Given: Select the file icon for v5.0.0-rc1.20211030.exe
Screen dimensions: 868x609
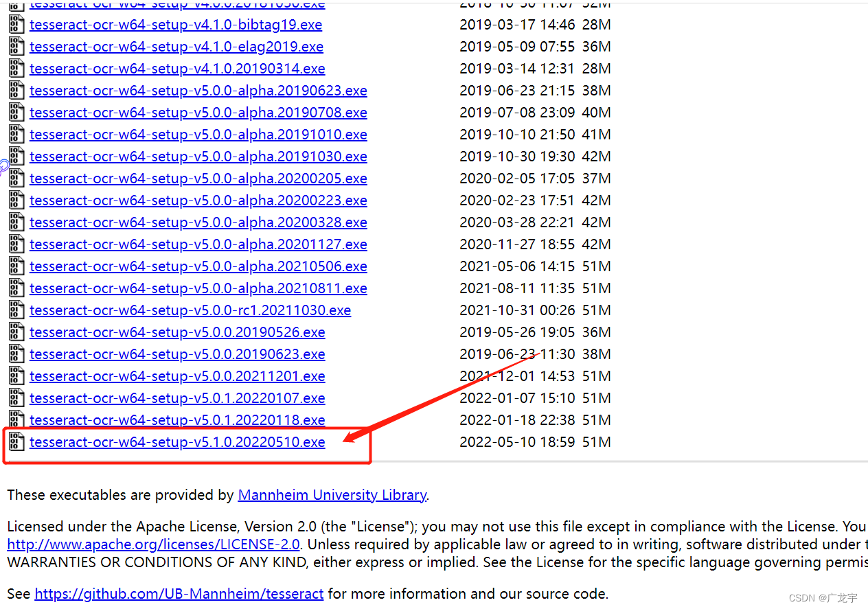Looking at the screenshot, I should coord(16,310).
